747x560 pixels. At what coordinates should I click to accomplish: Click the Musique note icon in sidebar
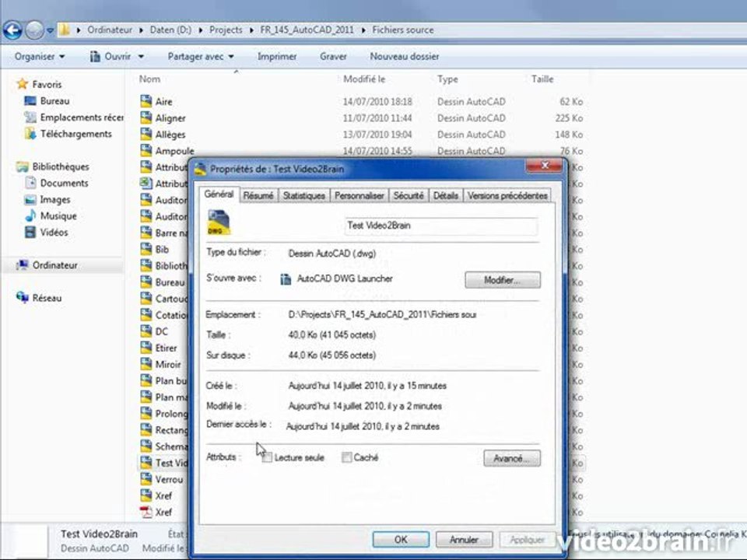pos(30,215)
